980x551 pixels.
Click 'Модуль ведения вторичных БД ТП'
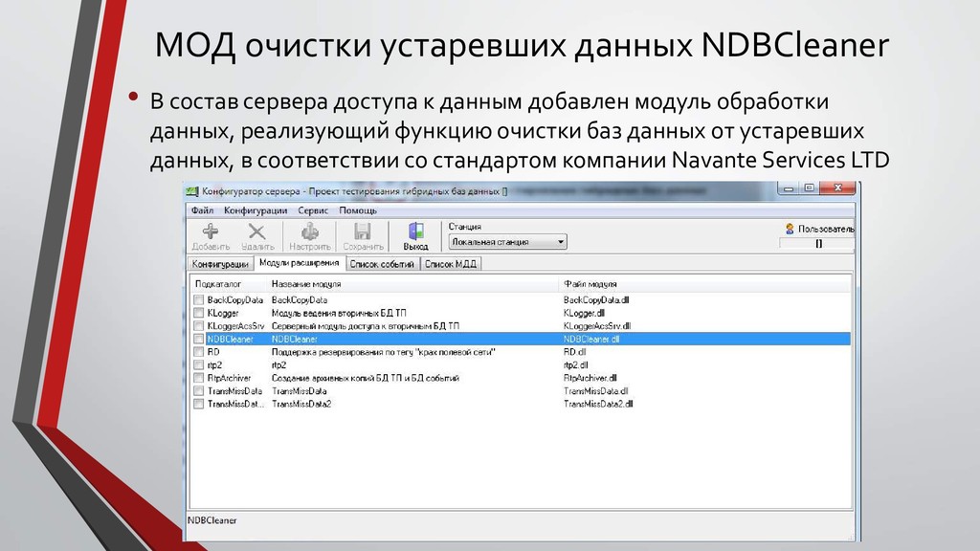coord(339,313)
